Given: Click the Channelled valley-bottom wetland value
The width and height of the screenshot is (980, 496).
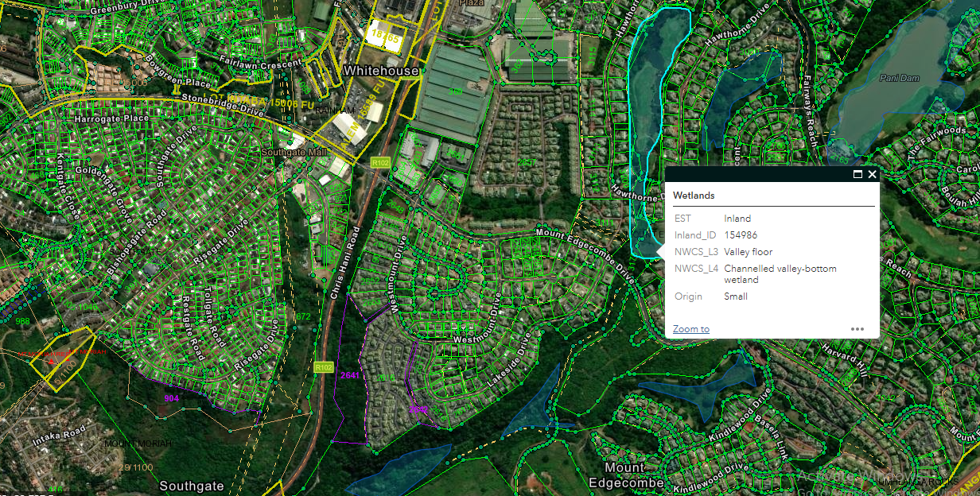Looking at the screenshot, I should [779, 274].
